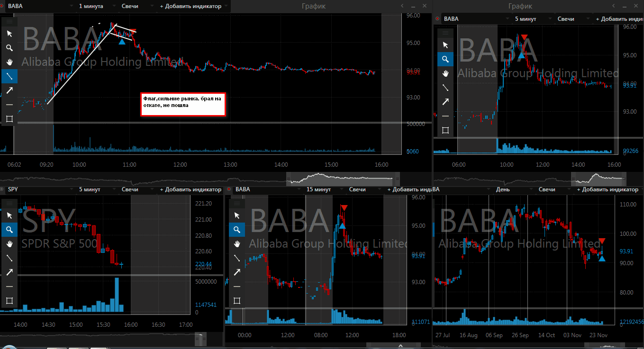The width and height of the screenshot is (644, 349).
Task: Select the hand pan tool on the SPY chart
Action: coord(9,244)
